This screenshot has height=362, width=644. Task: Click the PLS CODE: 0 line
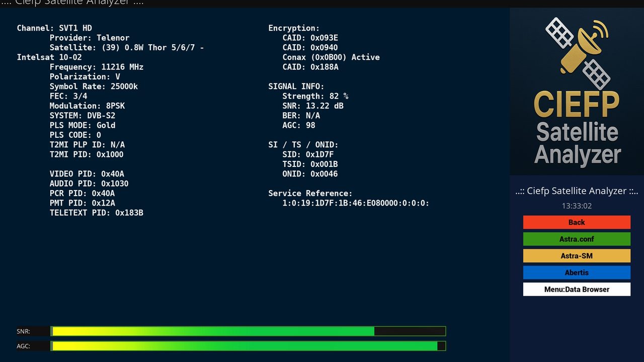pyautogui.click(x=75, y=135)
